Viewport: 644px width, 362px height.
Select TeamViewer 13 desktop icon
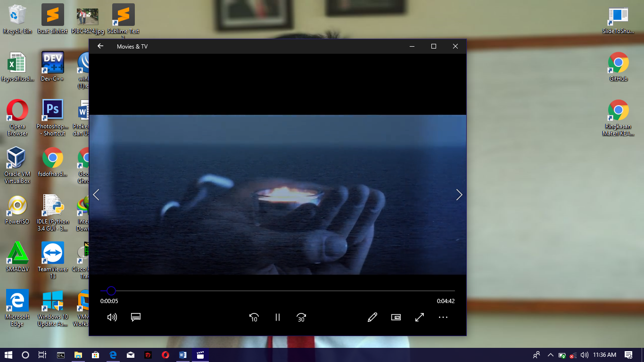(x=53, y=261)
